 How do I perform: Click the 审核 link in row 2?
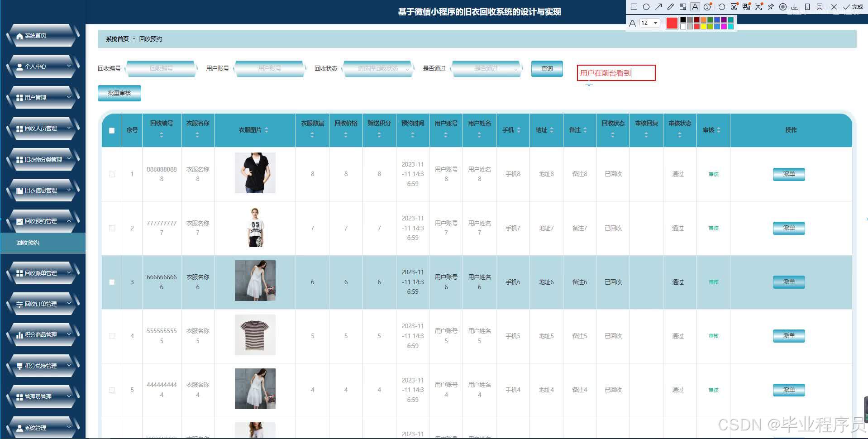tap(713, 228)
